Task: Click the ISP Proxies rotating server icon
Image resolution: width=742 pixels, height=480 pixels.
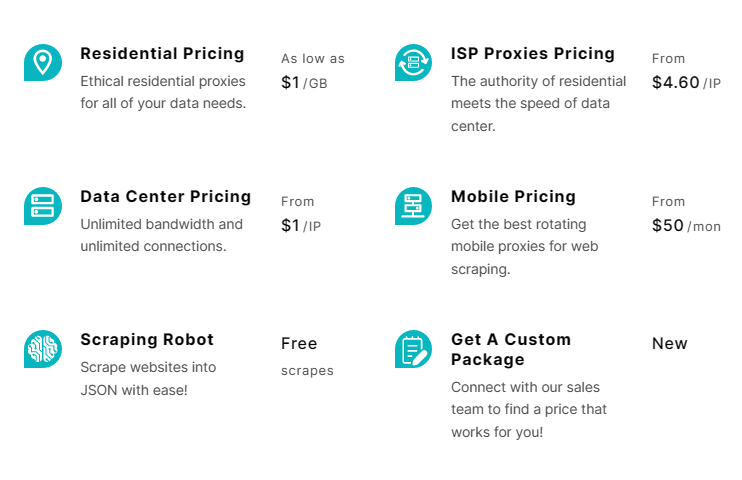Action: point(413,62)
